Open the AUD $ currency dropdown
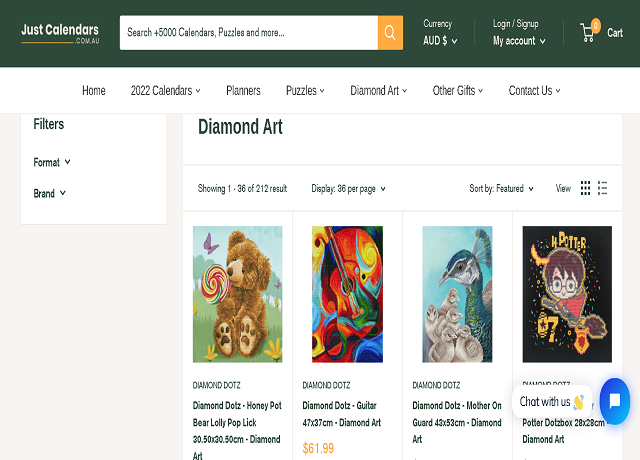Image resolution: width=640 pixels, height=460 pixels. coord(440,41)
